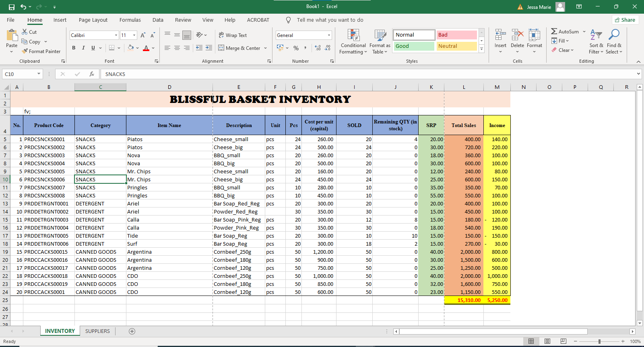Toggle Italic formatting

83,48
